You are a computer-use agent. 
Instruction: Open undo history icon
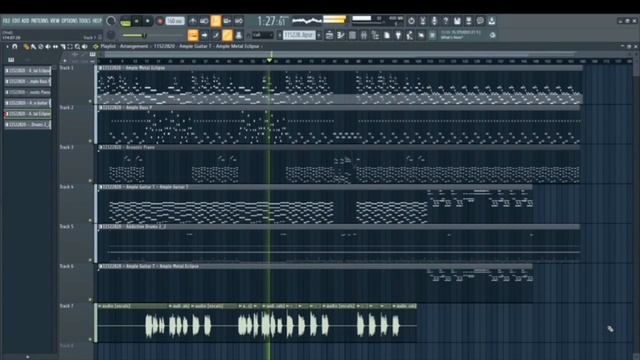[411, 21]
